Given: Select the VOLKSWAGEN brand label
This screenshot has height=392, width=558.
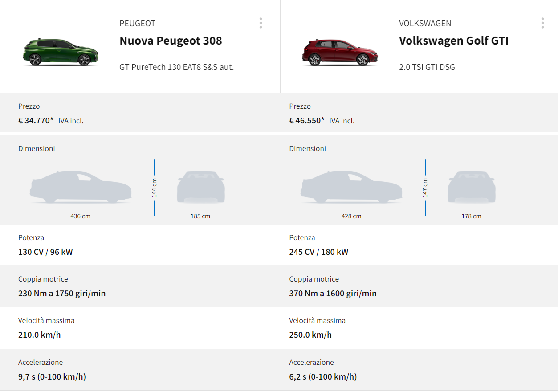Looking at the screenshot, I should [425, 24].
